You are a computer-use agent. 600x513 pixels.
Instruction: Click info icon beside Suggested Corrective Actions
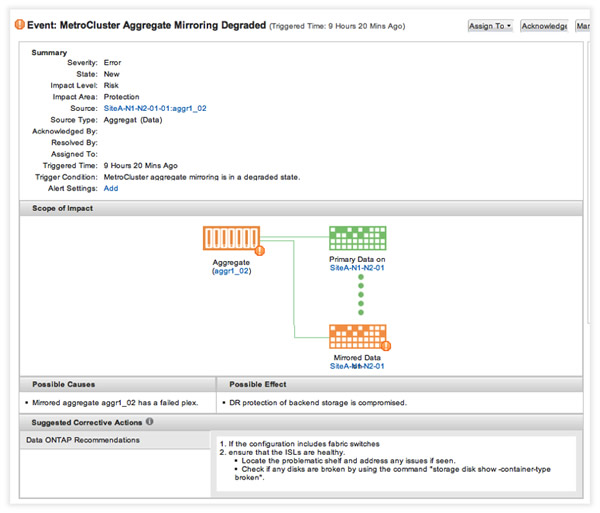149,423
